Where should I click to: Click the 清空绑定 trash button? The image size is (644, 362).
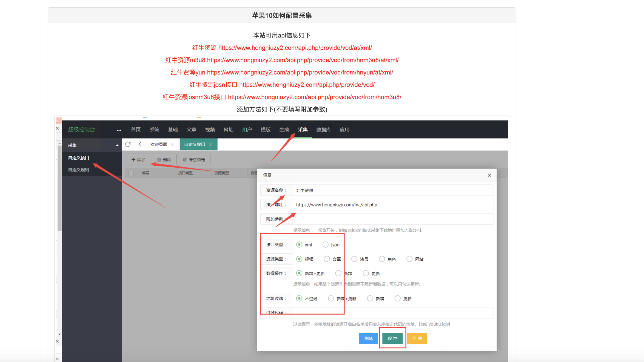(194, 160)
